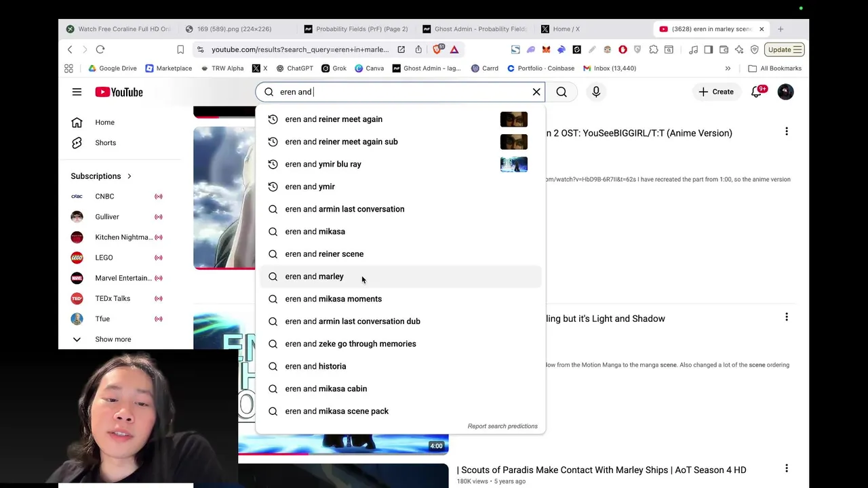
Task: Start voice search with microphone icon
Action: [x=596, y=91]
